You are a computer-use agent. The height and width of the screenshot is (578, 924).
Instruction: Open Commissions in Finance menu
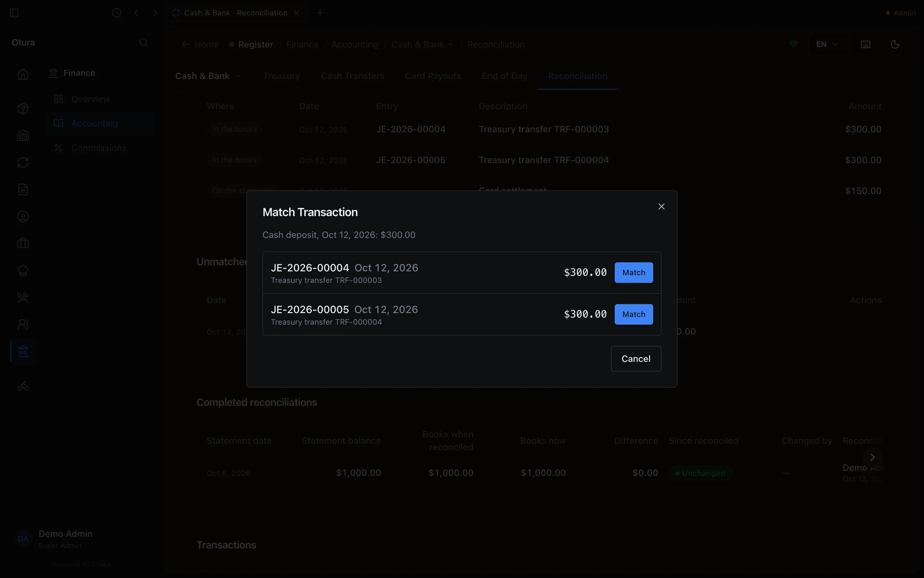click(100, 148)
